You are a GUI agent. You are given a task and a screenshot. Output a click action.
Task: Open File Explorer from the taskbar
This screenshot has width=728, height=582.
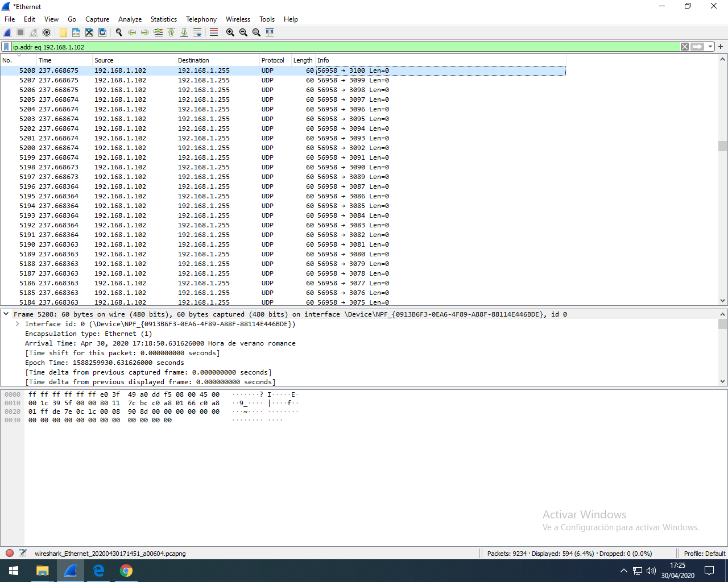(x=42, y=571)
